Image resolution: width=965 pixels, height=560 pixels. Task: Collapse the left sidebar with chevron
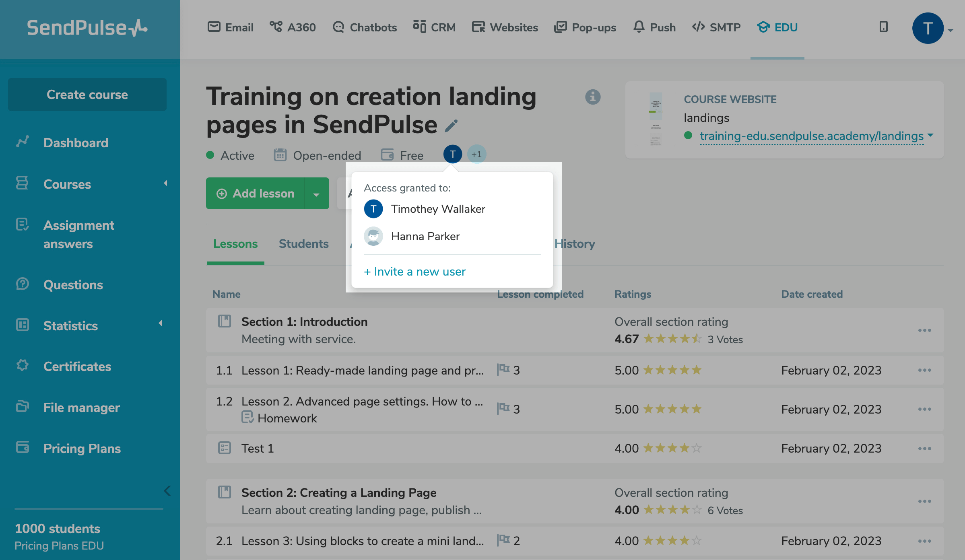point(167,491)
